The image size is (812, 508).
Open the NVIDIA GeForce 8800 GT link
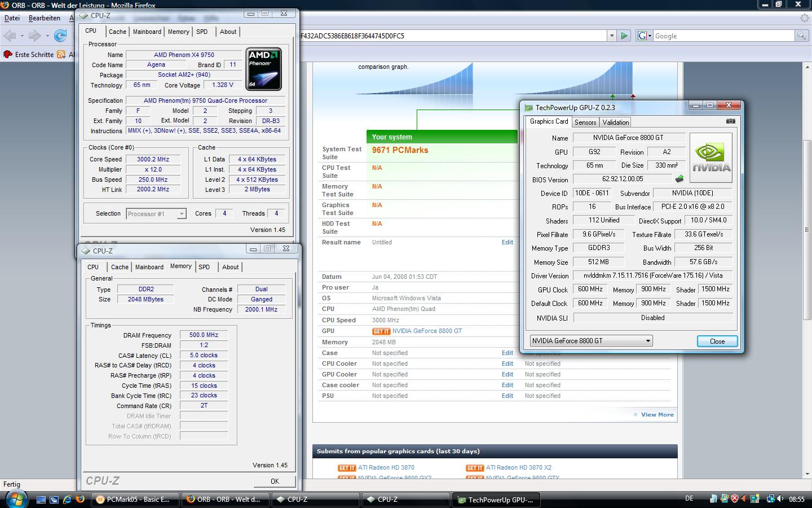427,331
